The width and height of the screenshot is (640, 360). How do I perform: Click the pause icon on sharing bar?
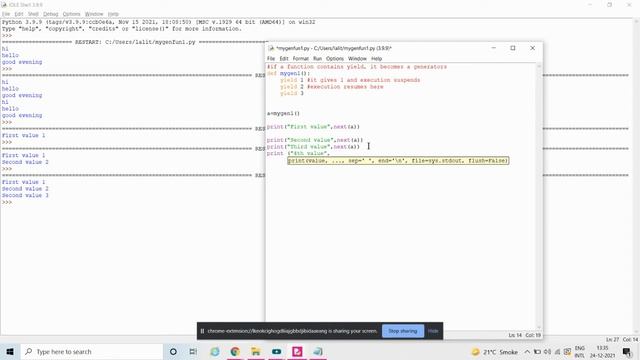(x=202, y=331)
